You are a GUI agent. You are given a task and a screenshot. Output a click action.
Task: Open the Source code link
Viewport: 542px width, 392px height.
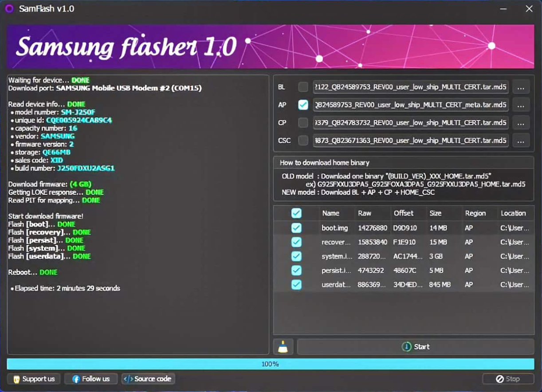click(148, 379)
